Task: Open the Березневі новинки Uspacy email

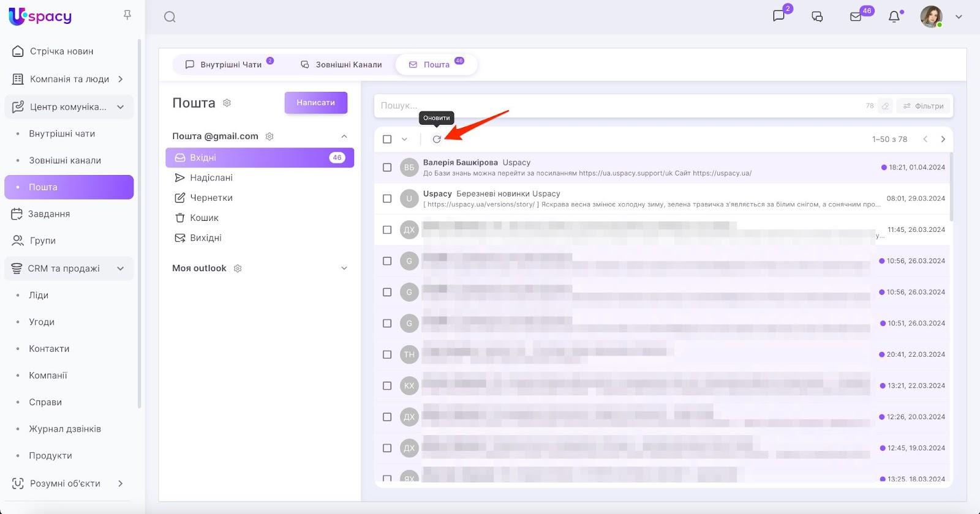Action: [662, 199]
